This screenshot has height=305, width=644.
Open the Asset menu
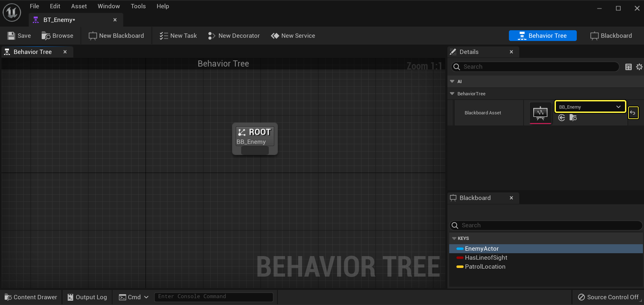point(79,6)
